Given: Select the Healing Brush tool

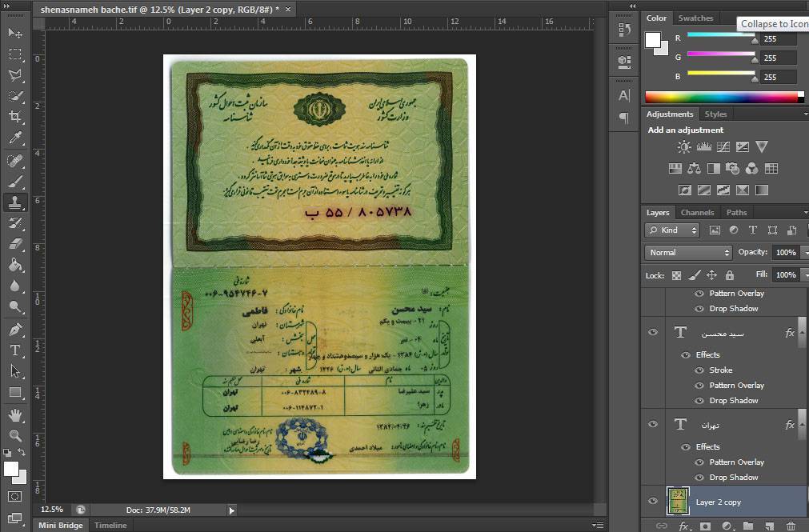Looking at the screenshot, I should (15, 161).
